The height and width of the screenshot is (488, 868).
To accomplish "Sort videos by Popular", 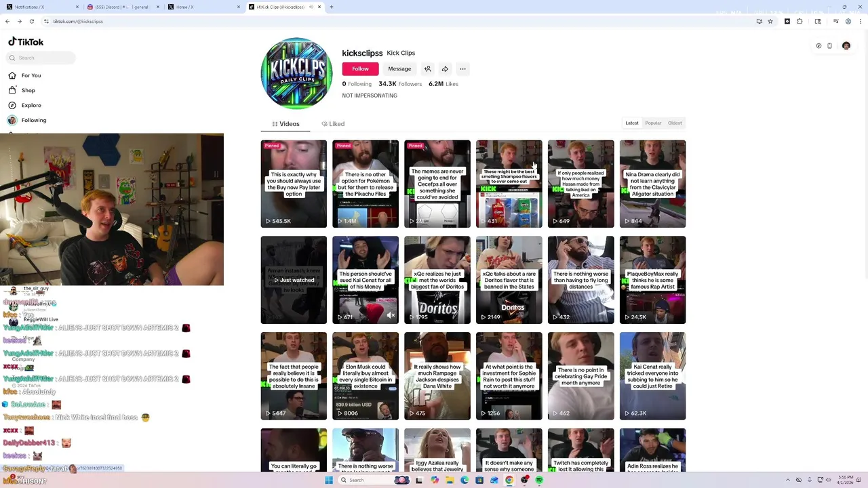I will 653,123.
